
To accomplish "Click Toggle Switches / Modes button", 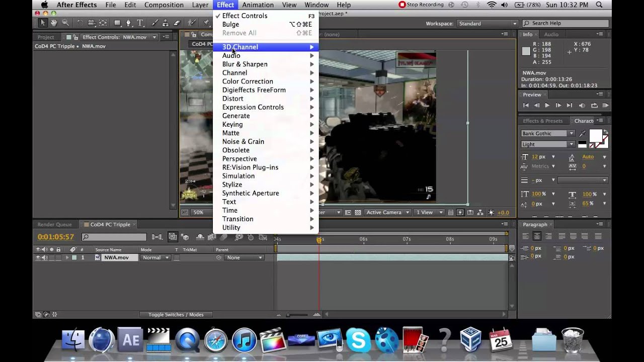I will (x=176, y=315).
